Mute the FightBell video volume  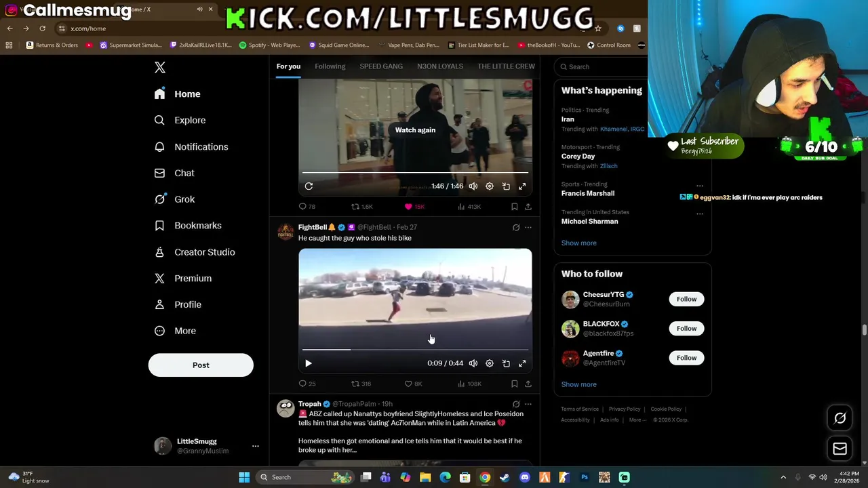click(x=473, y=363)
